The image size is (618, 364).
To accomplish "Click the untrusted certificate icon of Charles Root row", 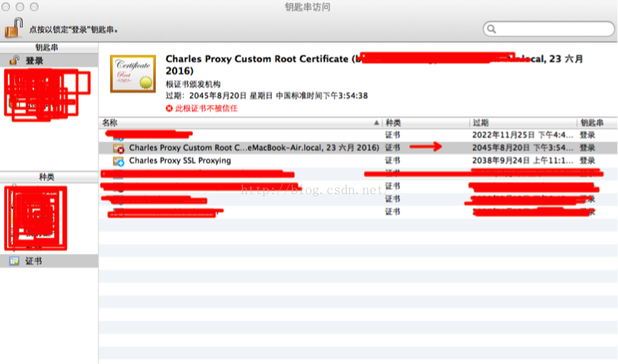I will coord(119,148).
